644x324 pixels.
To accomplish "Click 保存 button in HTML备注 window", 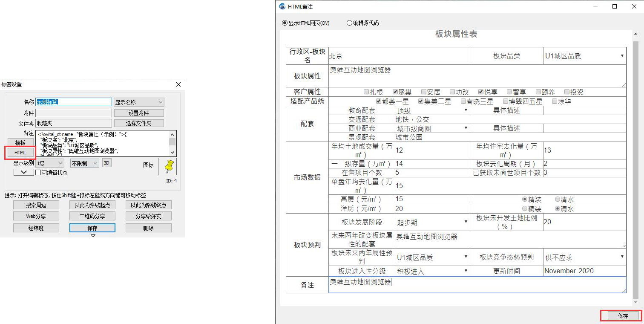I will pyautogui.click(x=623, y=316).
